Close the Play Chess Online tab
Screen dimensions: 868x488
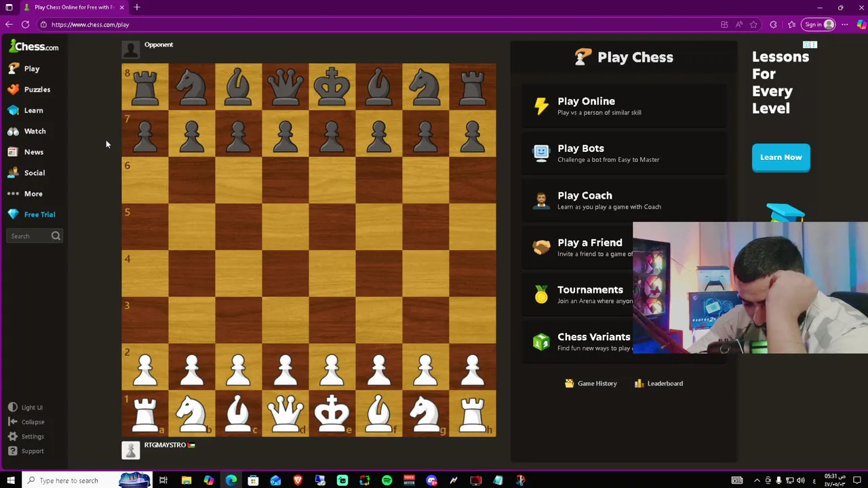122,7
